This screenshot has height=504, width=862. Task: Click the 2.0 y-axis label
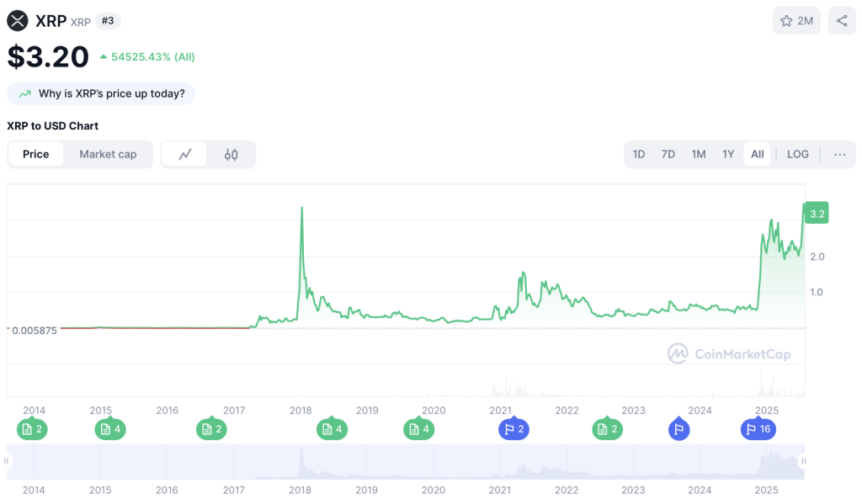point(817,257)
